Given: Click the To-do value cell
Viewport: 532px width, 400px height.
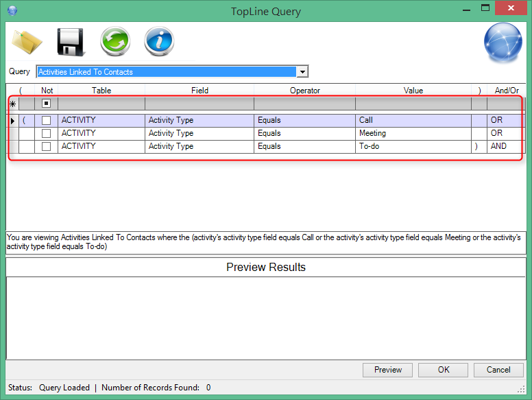Looking at the screenshot, I should click(413, 146).
